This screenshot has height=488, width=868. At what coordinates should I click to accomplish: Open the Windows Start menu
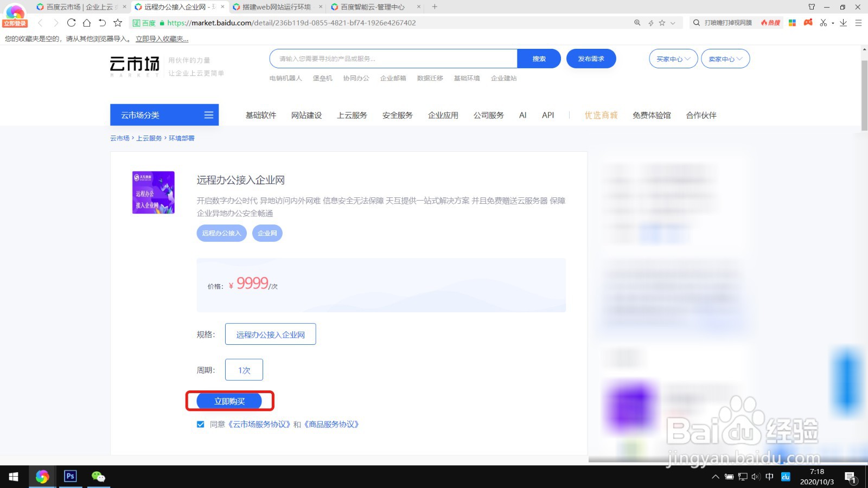click(x=14, y=477)
